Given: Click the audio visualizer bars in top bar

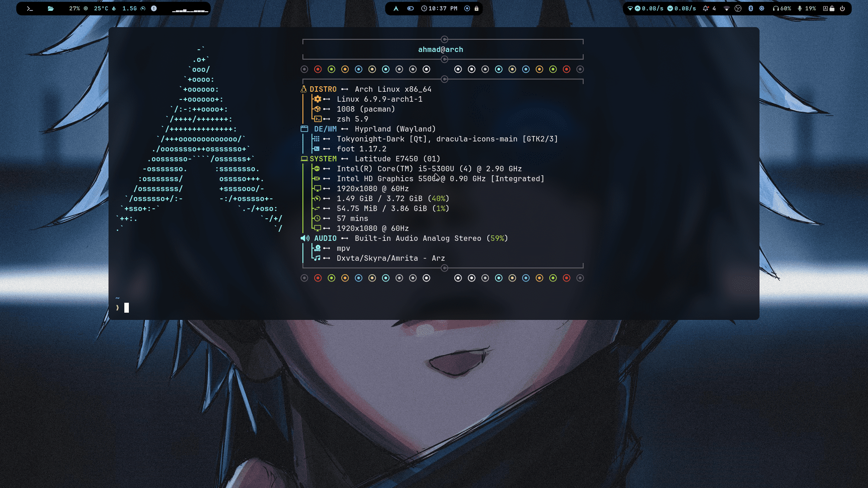Looking at the screenshot, I should 190,9.
